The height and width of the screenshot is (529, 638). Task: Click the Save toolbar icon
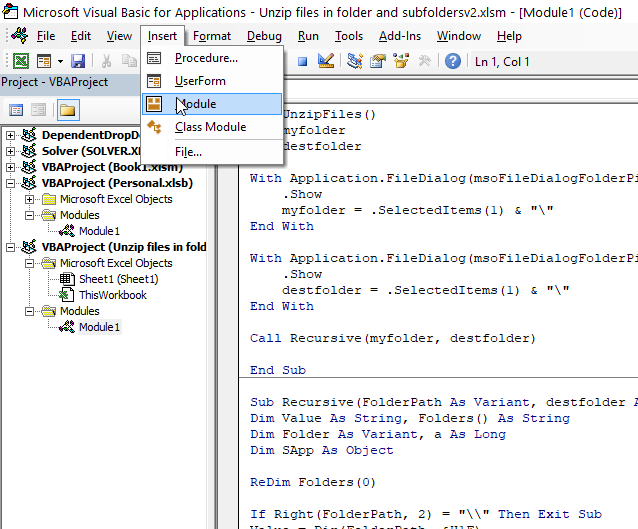tap(78, 61)
